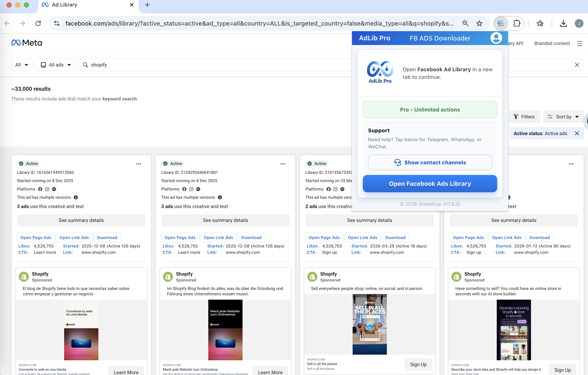Click Sign Up on Sell in all the places ad
Image resolution: width=588 pixels, height=375 pixels.
point(418,365)
